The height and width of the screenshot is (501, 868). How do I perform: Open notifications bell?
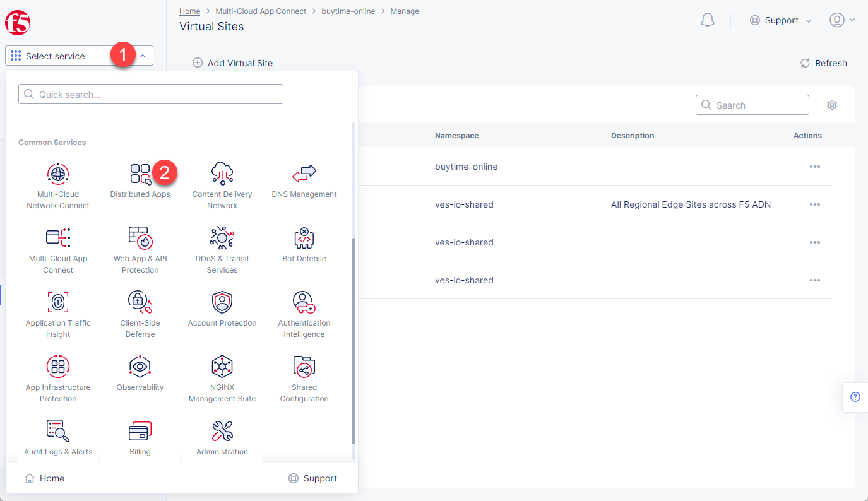tap(708, 20)
